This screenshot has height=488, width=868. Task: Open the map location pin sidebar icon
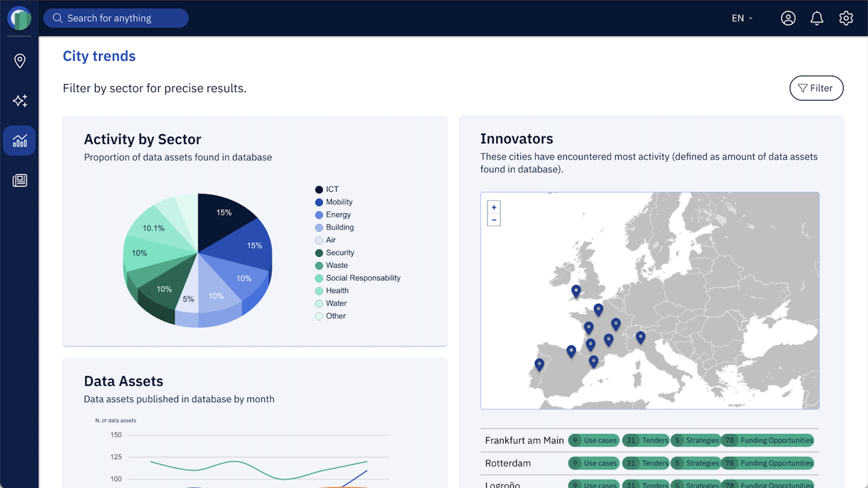click(x=19, y=61)
